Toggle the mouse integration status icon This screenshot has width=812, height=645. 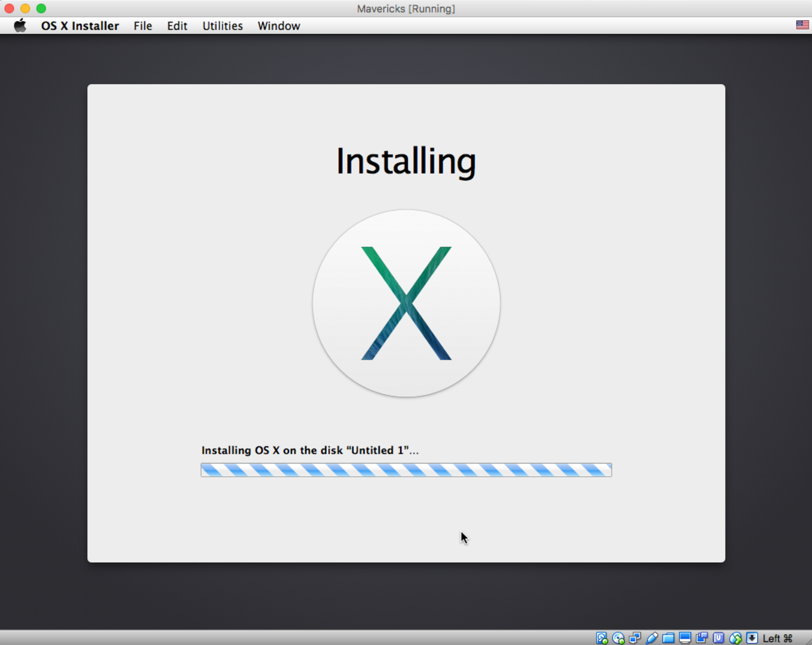(x=735, y=638)
